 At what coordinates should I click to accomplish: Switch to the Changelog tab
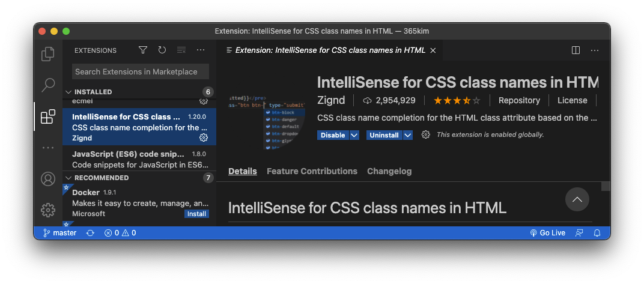coord(389,171)
